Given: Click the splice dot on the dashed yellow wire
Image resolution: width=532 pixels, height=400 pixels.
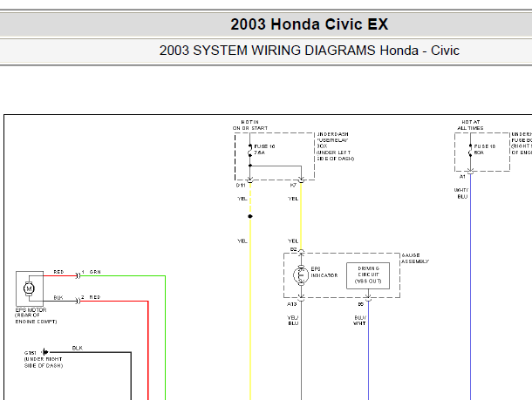Looking at the screenshot, I should tap(250, 216).
